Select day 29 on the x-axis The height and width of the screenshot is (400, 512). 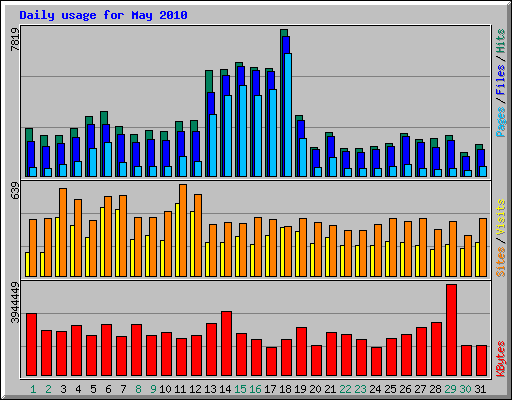point(450,389)
